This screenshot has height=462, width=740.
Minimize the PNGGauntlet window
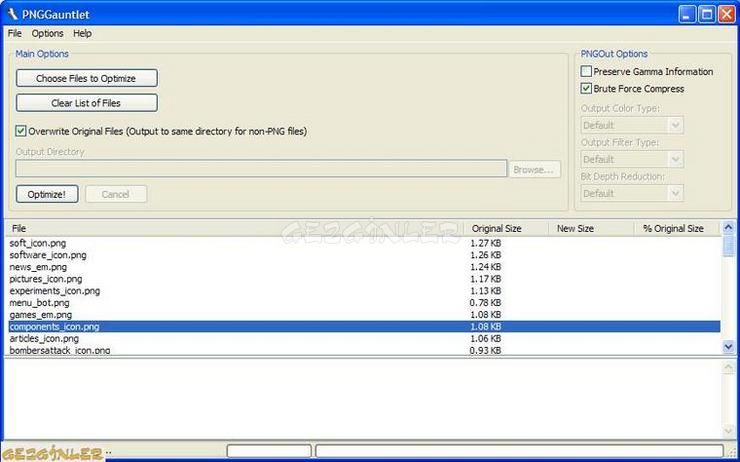click(687, 14)
